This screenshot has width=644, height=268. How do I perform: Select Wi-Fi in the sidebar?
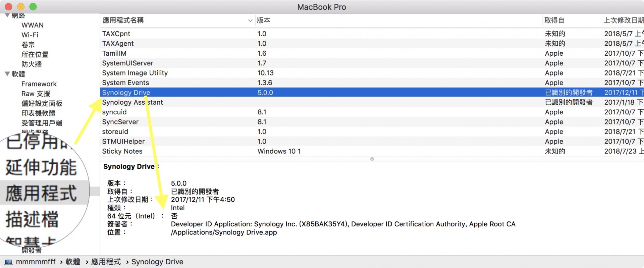pos(30,35)
